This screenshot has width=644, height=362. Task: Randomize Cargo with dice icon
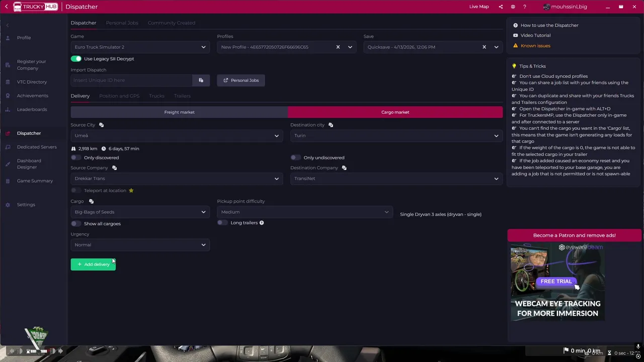click(x=91, y=201)
